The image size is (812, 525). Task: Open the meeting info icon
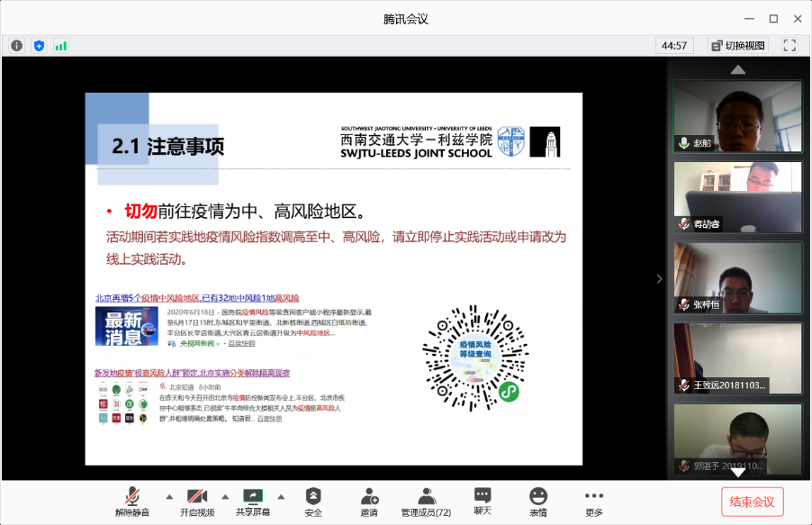click(16, 46)
